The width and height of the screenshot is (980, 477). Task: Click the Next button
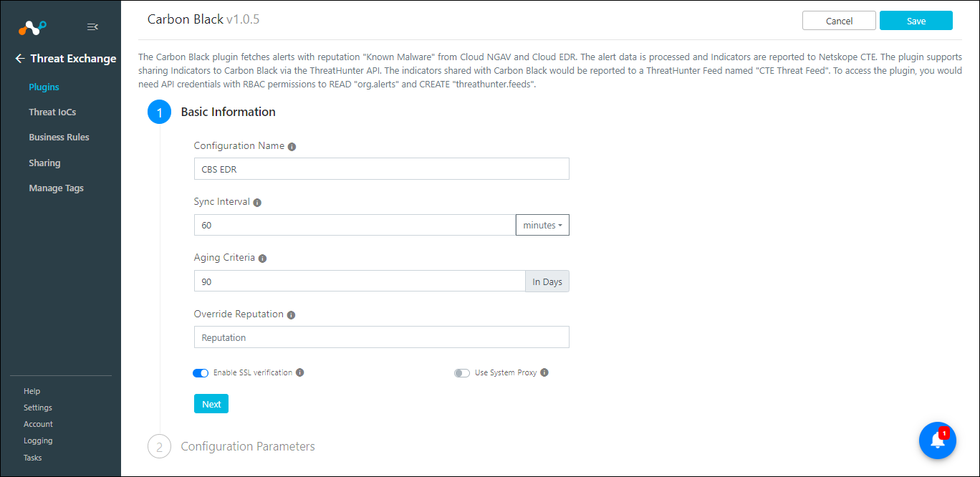[x=211, y=404]
